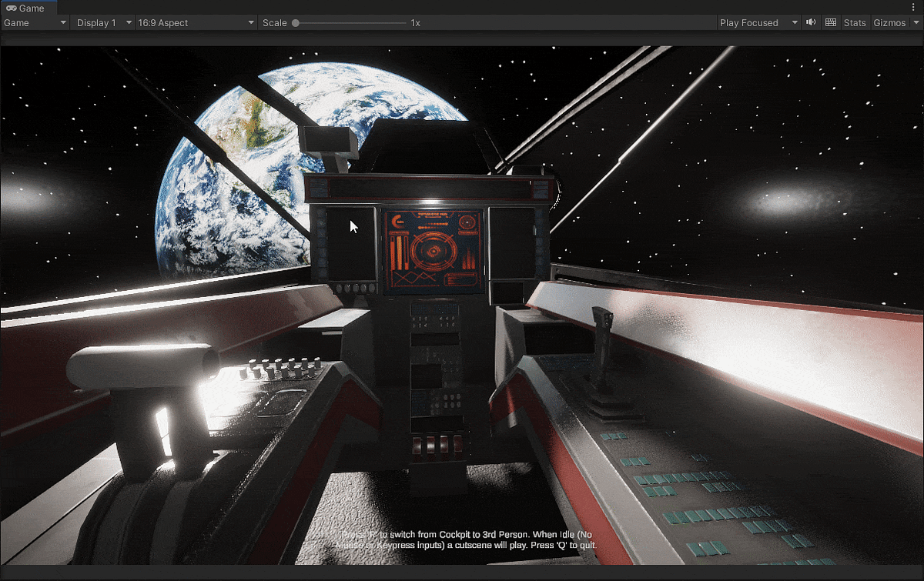
Task: Click the on-screen keyboard input icon
Action: coord(830,22)
